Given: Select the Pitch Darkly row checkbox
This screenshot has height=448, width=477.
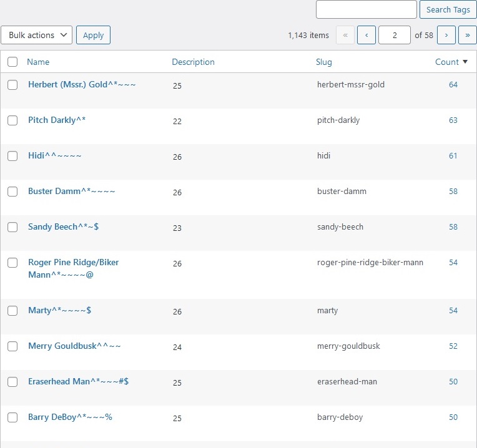Looking at the screenshot, I should point(12,120).
